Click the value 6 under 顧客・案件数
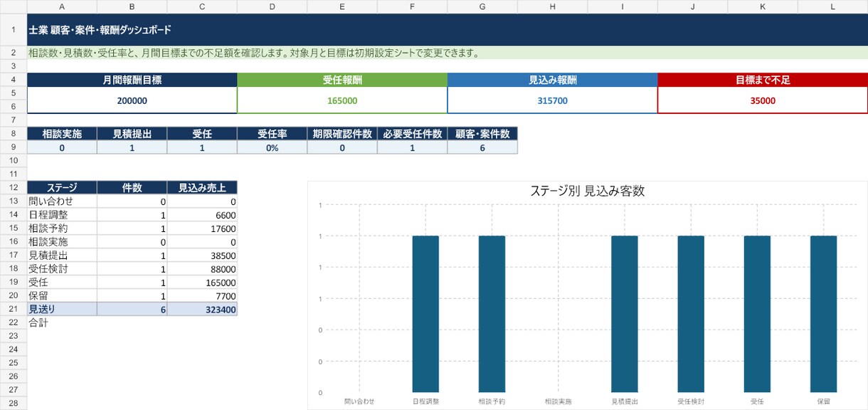Image resolution: width=868 pixels, height=410 pixels. tap(482, 147)
